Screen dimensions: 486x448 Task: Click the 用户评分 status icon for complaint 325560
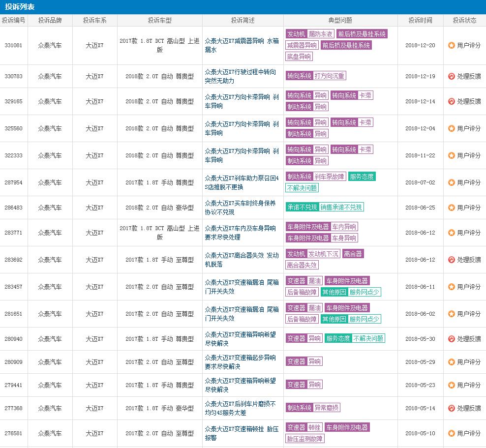point(451,128)
